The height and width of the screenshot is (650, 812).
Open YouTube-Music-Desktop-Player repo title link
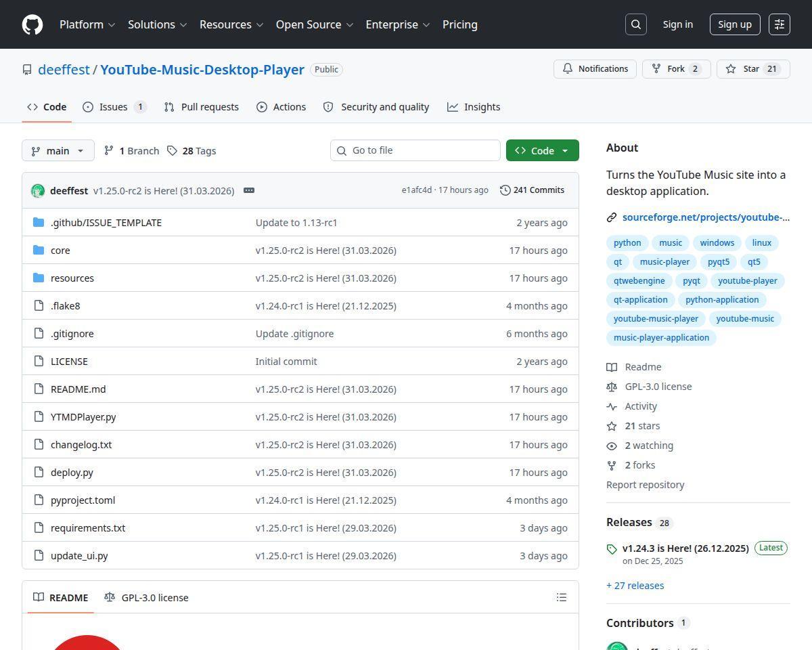202,70
